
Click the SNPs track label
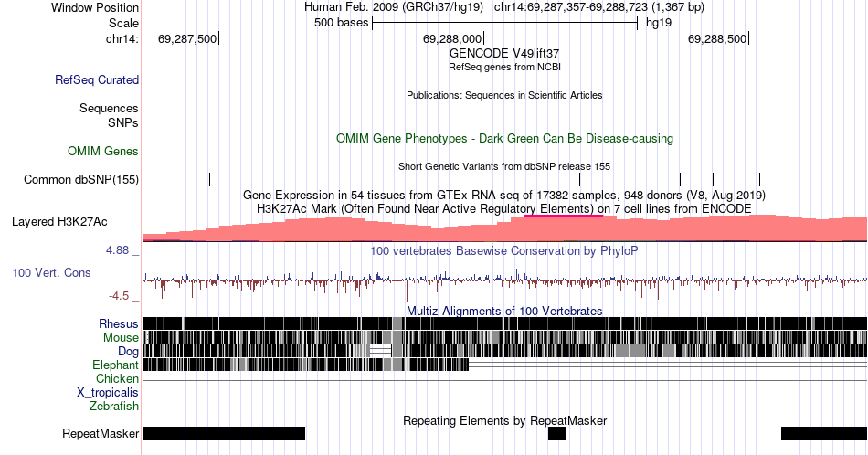123,122
